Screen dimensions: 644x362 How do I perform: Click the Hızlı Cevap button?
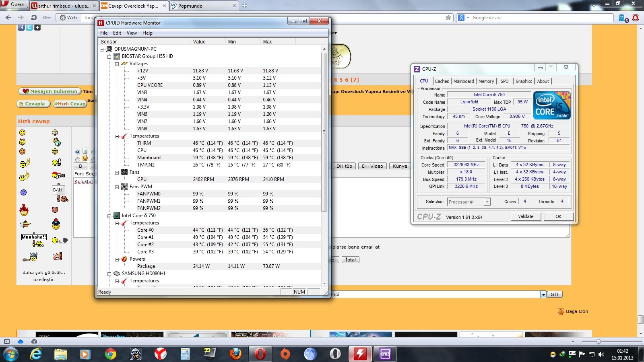point(70,104)
